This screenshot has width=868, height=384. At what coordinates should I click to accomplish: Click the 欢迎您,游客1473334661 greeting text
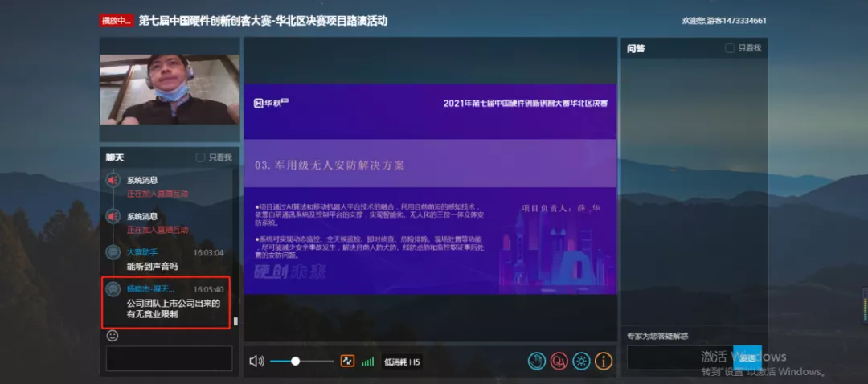pos(724,21)
